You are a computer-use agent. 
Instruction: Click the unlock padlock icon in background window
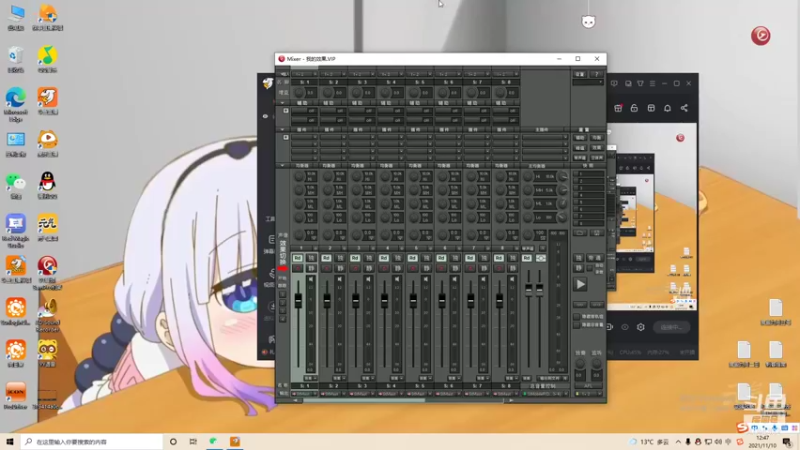coord(634,108)
